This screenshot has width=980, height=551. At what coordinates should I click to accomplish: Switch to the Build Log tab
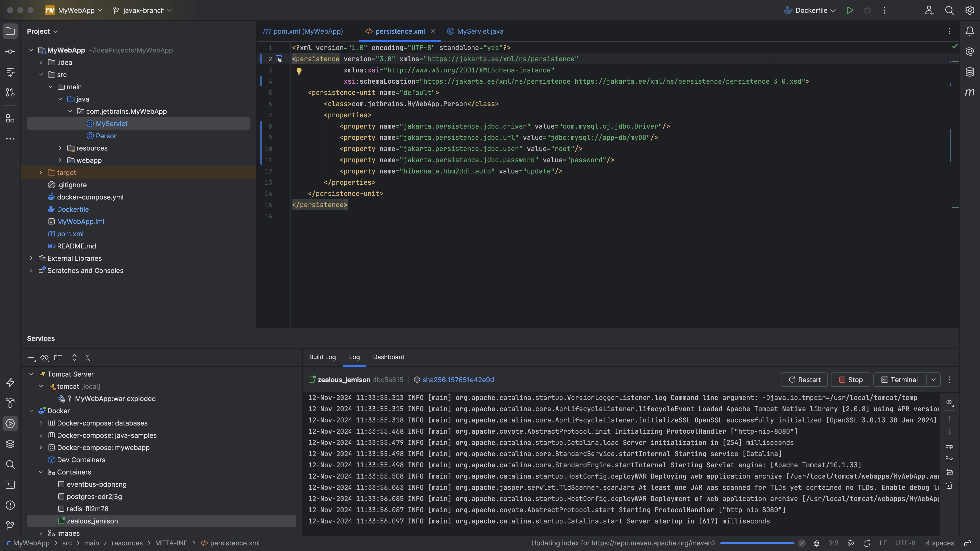[322, 357]
